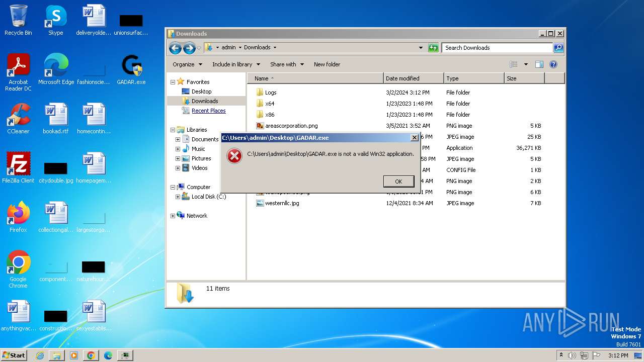The image size is (644, 362).
Task: Open Acrobat Reader DC desktop shortcut
Action: click(x=18, y=72)
